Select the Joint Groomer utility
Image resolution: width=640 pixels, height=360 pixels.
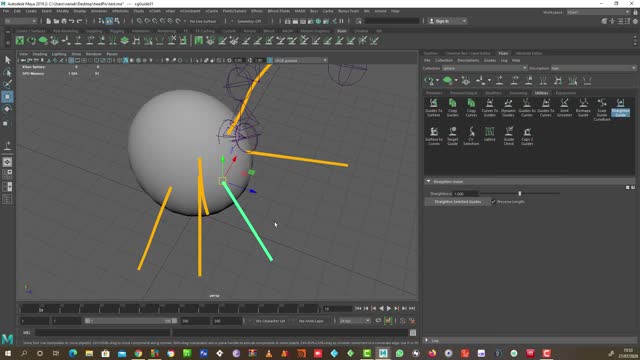[564, 107]
